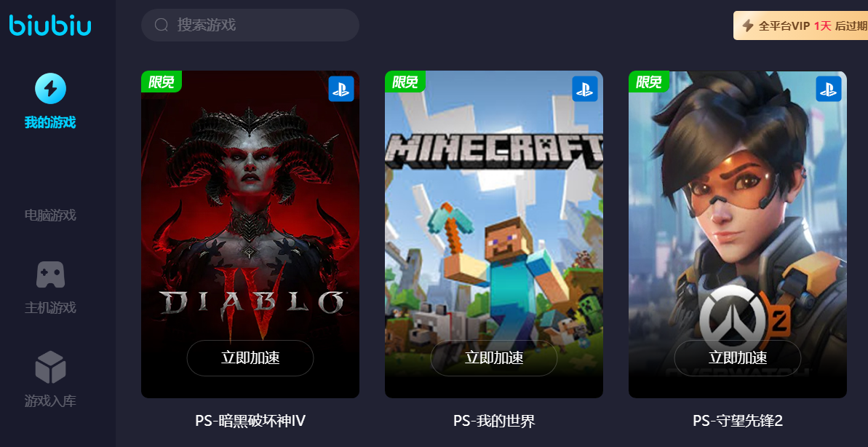Screen dimensions: 868x447
Task: Focus the 搜索游戏 search field
Action: (x=250, y=25)
